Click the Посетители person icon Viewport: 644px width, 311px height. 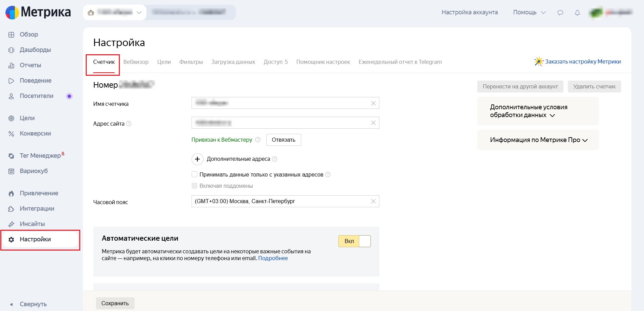pyautogui.click(x=11, y=96)
